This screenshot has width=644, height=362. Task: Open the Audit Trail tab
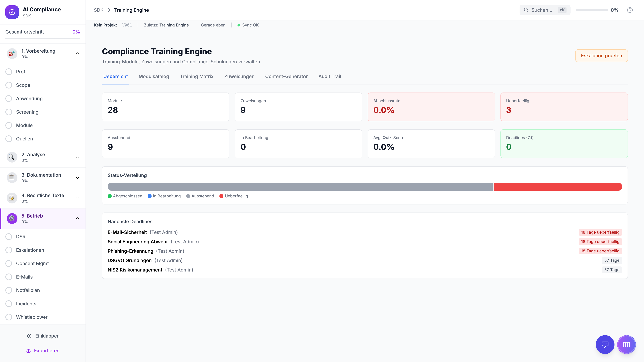[x=330, y=76]
